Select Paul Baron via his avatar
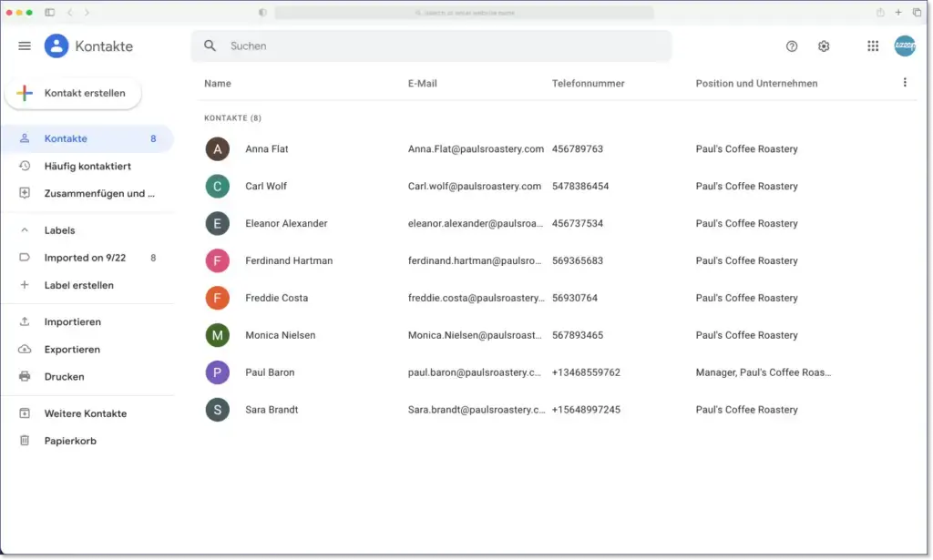933x560 pixels. [217, 372]
